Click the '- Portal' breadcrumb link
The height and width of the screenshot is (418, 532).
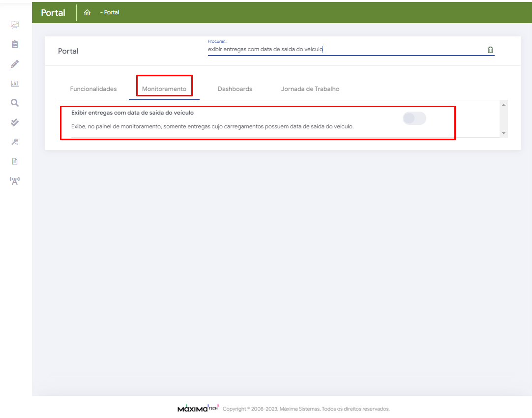tap(110, 13)
